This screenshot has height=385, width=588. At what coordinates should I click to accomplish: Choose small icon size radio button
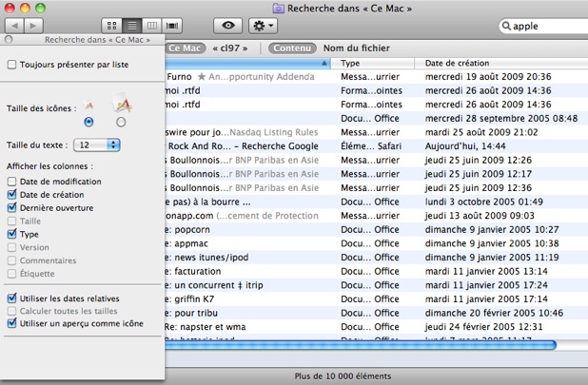click(x=88, y=122)
